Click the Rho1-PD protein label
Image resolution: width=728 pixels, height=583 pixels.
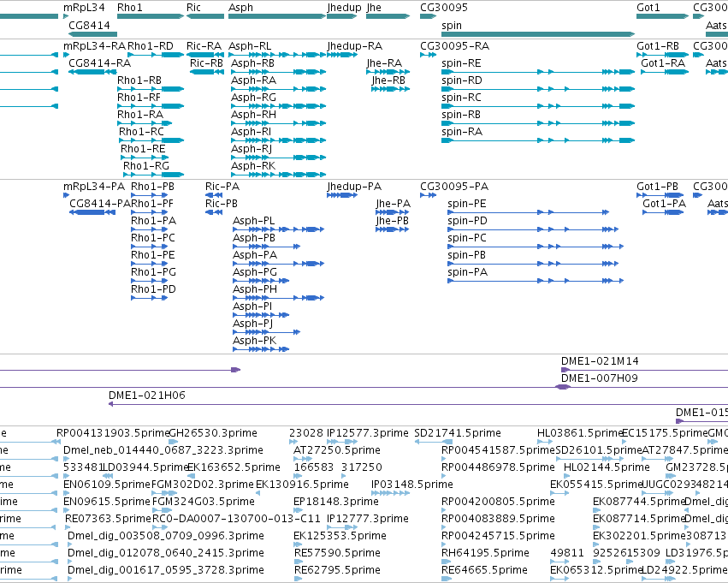click(x=153, y=289)
